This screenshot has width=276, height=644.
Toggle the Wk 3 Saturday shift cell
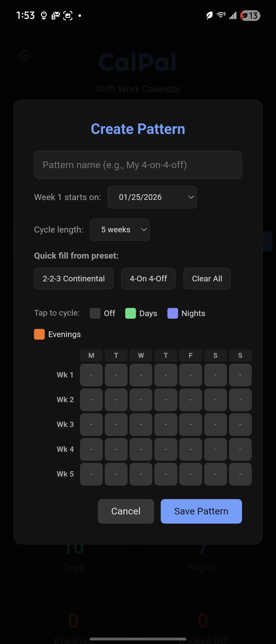(215, 424)
